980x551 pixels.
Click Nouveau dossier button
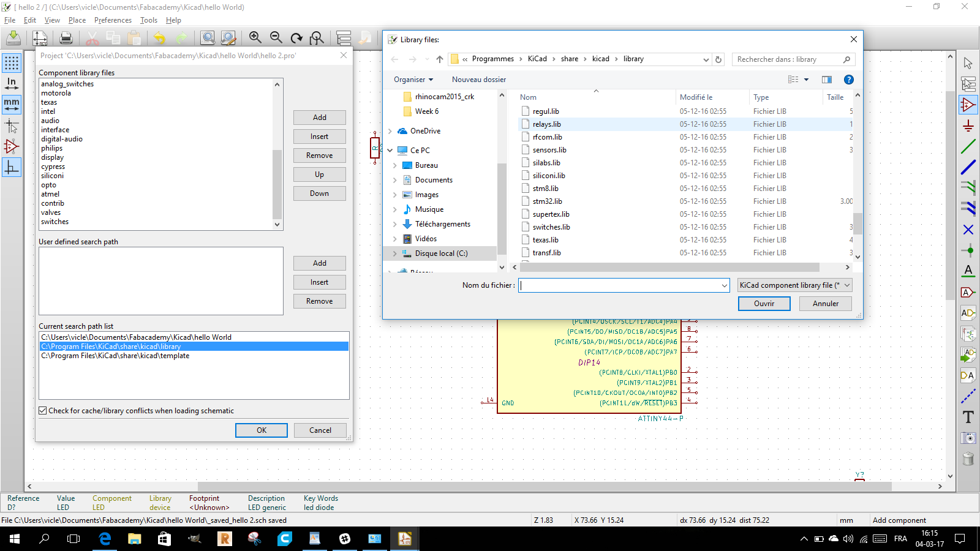coord(479,80)
